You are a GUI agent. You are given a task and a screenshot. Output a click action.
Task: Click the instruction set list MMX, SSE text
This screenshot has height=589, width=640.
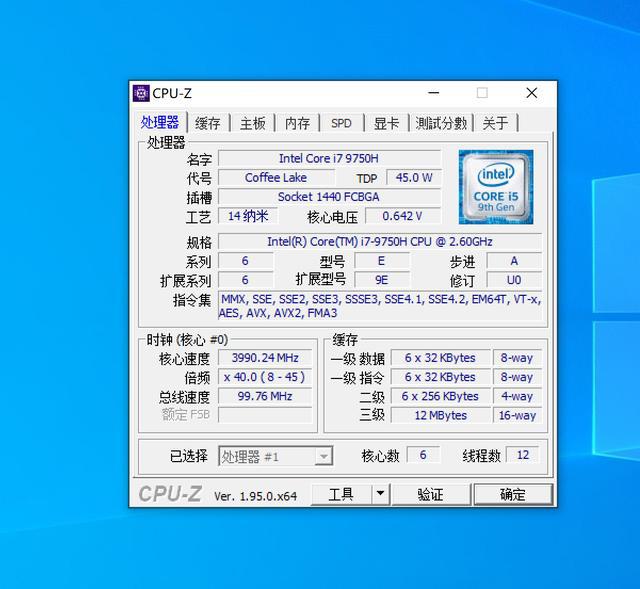click(x=380, y=306)
